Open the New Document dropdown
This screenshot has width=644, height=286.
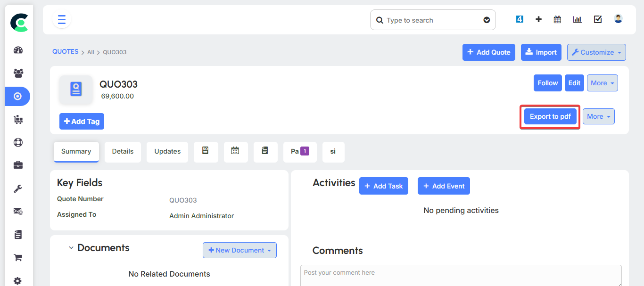(239, 250)
